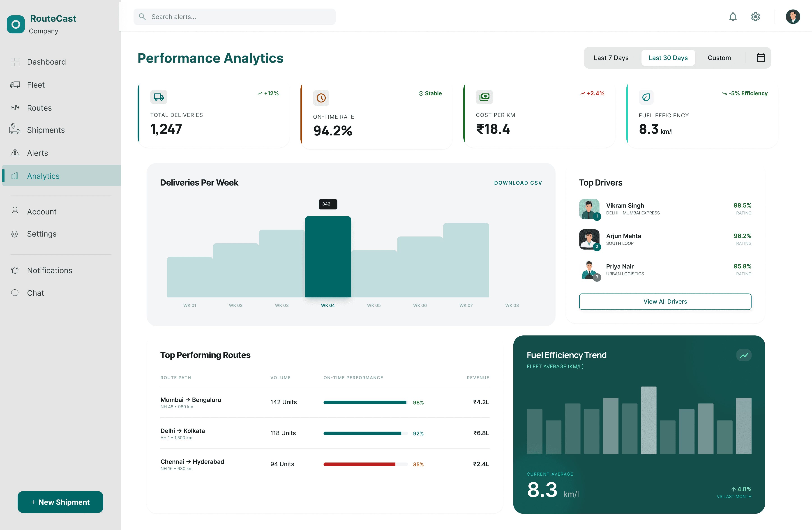Viewport: 812px width, 530px height.
Task: Click the New Shipment button
Action: tap(60, 502)
